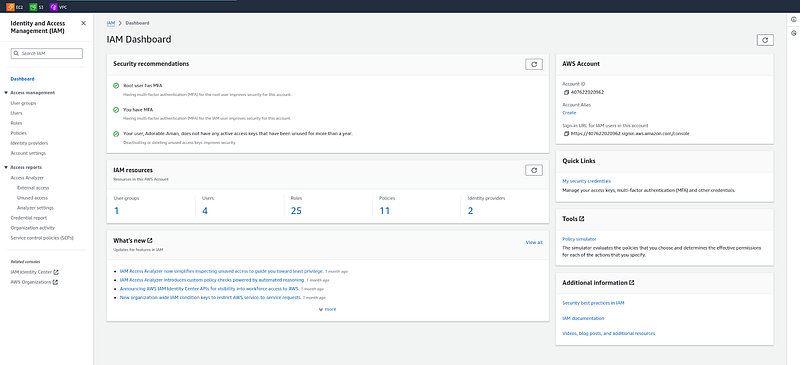800x365 pixels.
Task: Select the Account ID number 407622020962
Action: coord(587,92)
